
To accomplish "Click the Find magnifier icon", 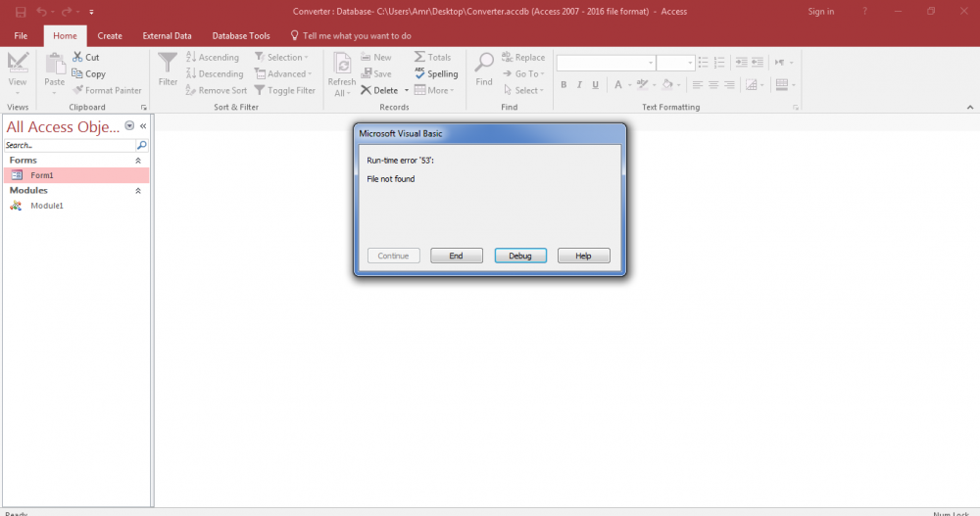I will [x=484, y=65].
